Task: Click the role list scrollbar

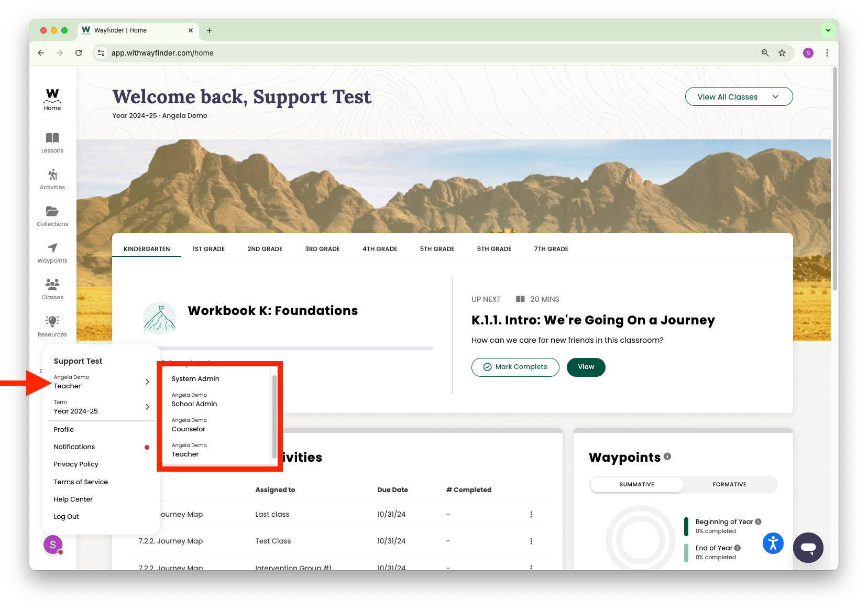Action: pyautogui.click(x=274, y=417)
